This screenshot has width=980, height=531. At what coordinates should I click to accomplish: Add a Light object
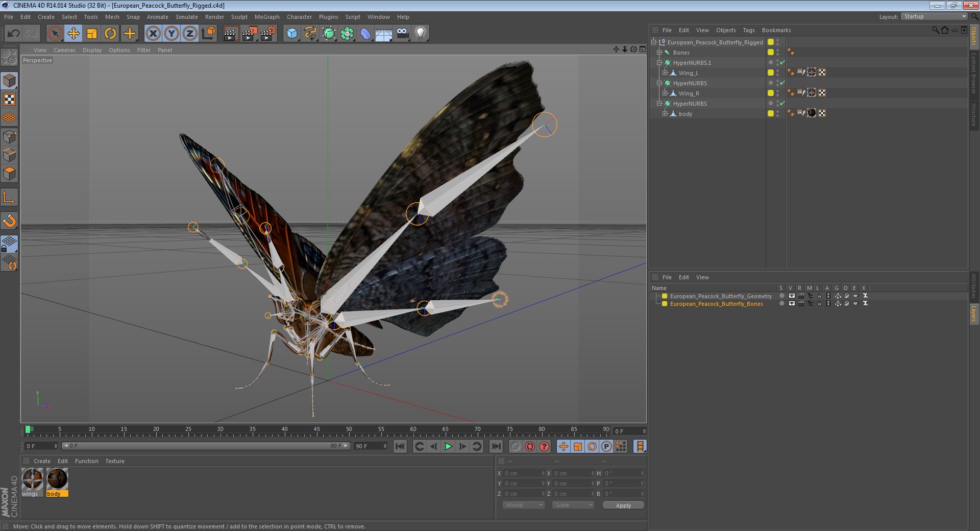tap(421, 34)
